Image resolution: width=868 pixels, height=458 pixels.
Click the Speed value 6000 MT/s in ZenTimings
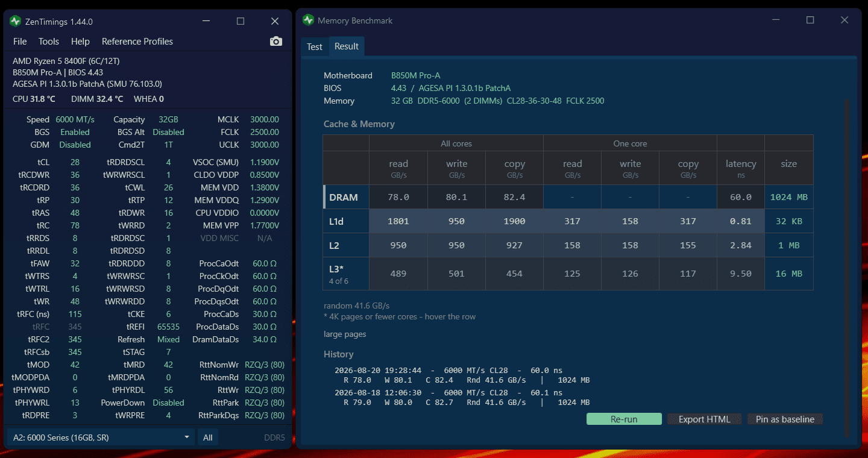(75, 119)
